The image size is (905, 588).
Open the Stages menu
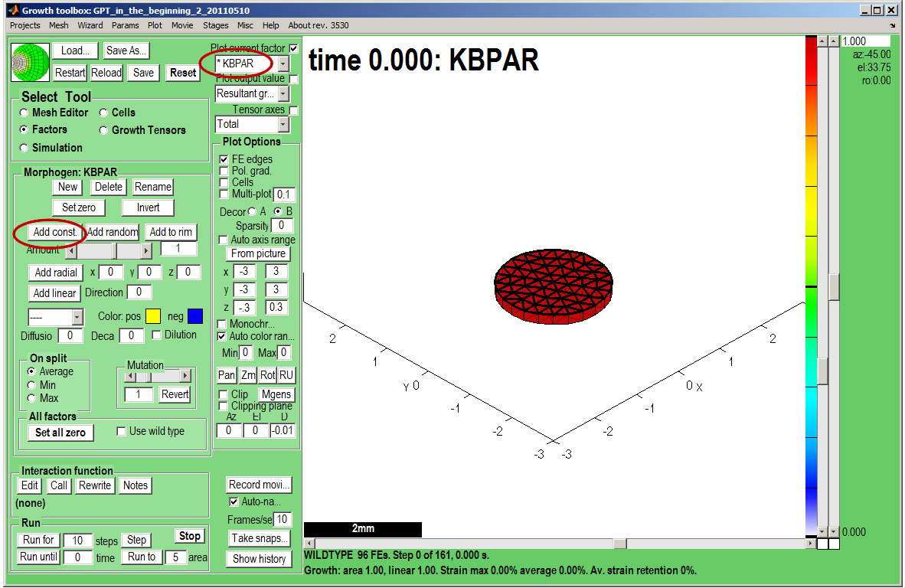point(215,25)
